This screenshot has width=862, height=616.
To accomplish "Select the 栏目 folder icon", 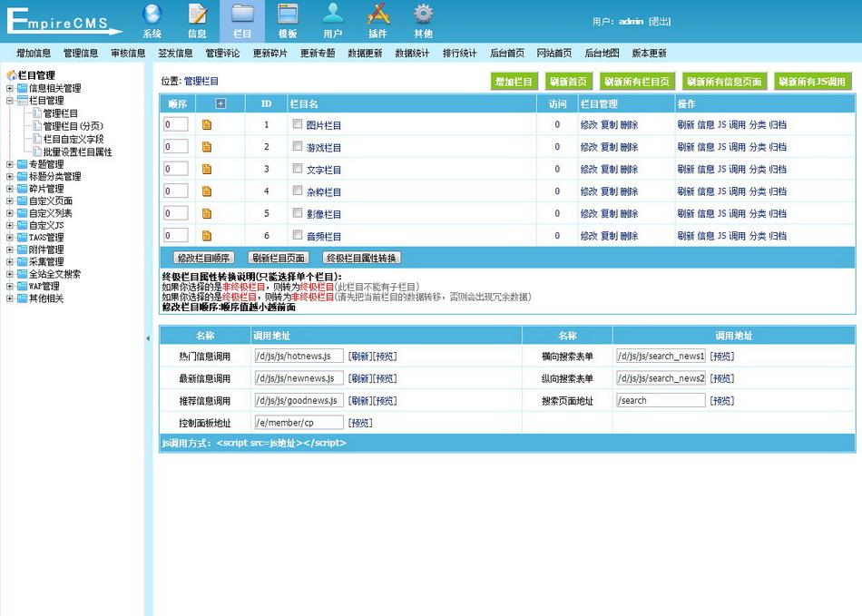I will coord(242,14).
